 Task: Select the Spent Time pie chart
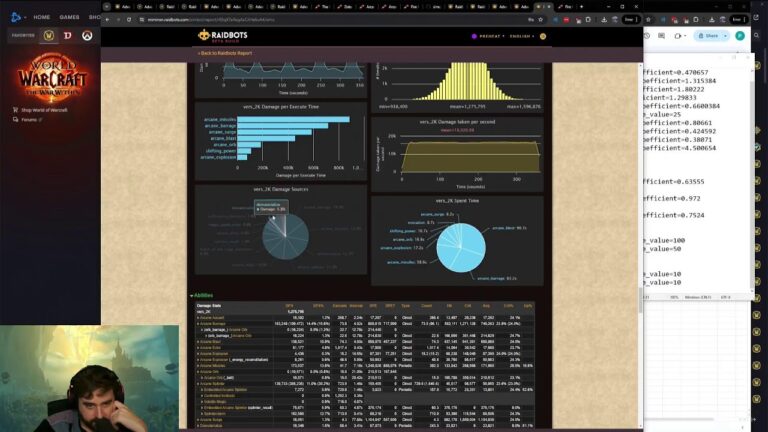[461, 248]
